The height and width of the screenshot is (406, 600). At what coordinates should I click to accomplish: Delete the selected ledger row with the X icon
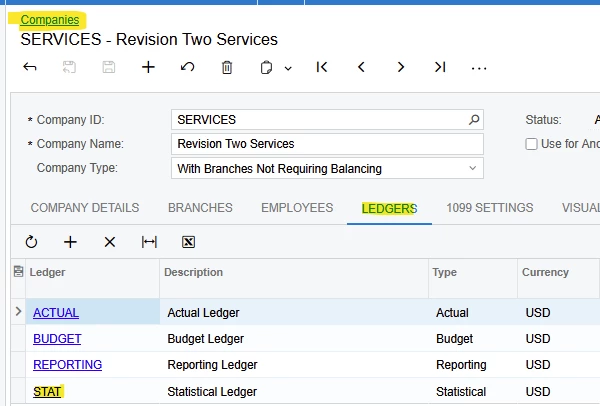tap(110, 242)
